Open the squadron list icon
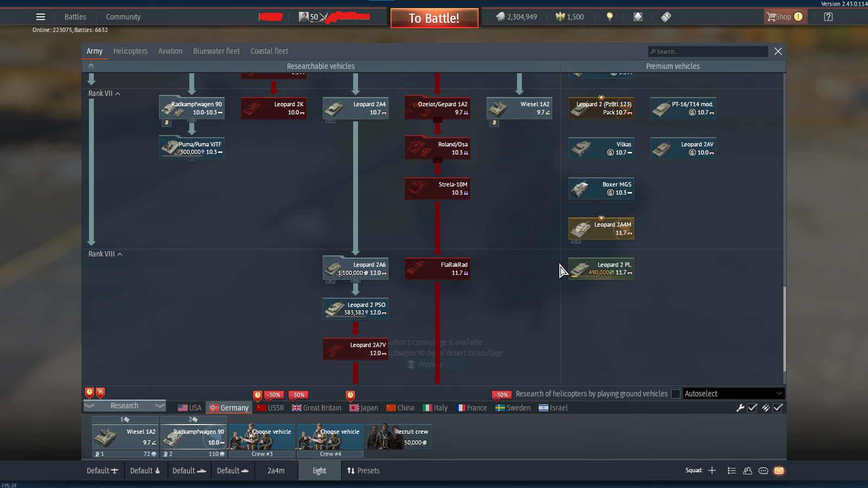Viewport: 868px width, 488px height. (x=732, y=471)
